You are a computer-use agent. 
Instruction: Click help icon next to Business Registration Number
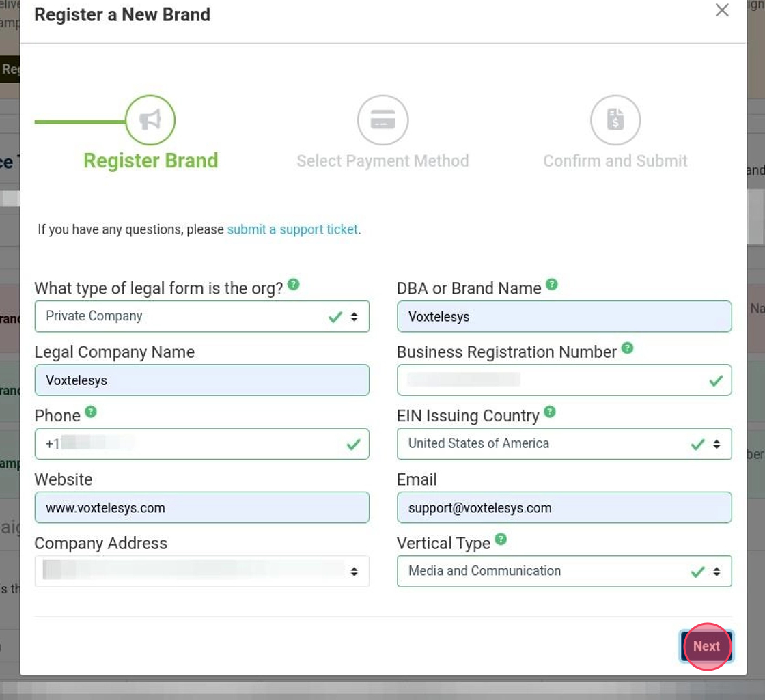pos(627,348)
